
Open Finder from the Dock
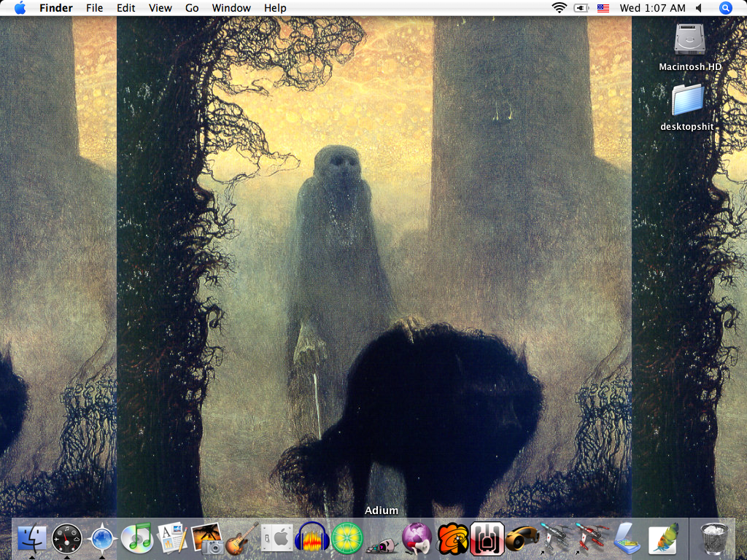31,539
